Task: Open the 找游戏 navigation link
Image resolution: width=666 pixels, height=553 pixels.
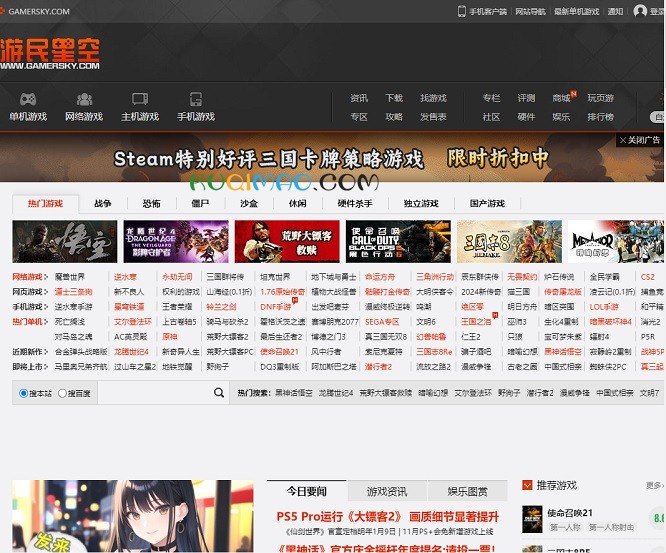Action: click(x=433, y=98)
